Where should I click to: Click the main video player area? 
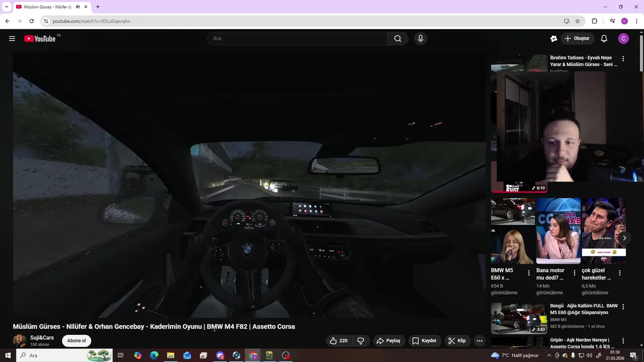[249, 185]
